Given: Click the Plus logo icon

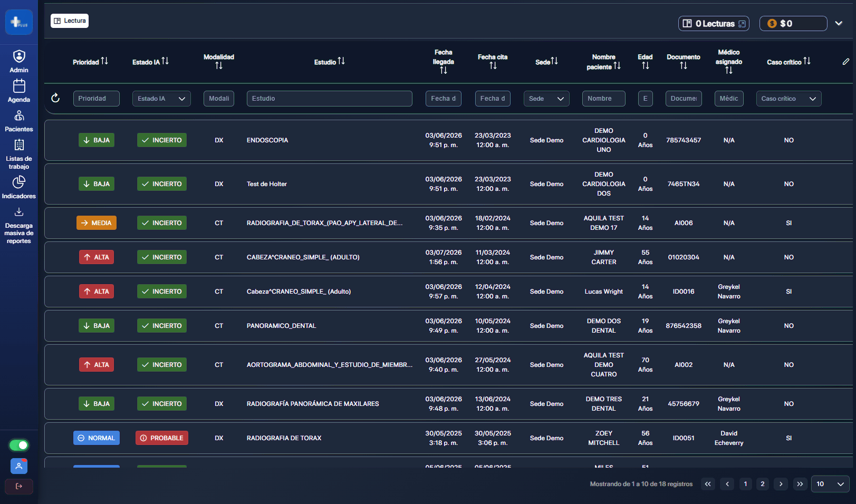Looking at the screenshot, I should click(x=19, y=22).
